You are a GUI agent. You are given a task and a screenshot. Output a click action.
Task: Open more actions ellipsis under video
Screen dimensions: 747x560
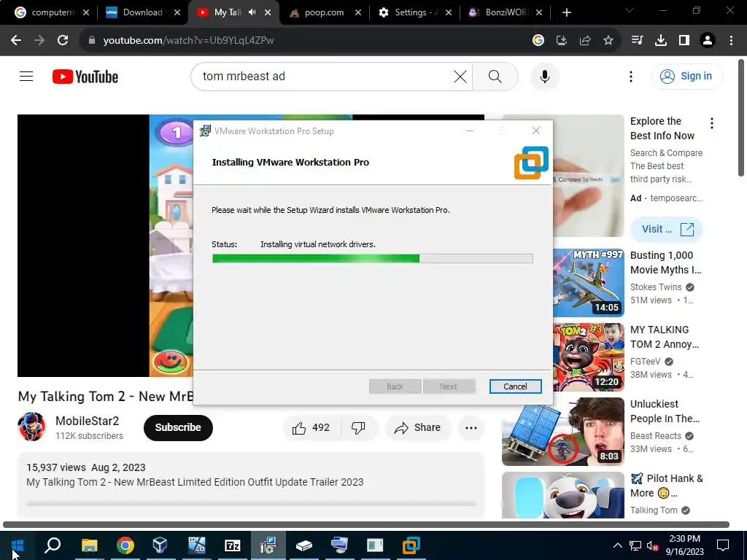(471, 427)
